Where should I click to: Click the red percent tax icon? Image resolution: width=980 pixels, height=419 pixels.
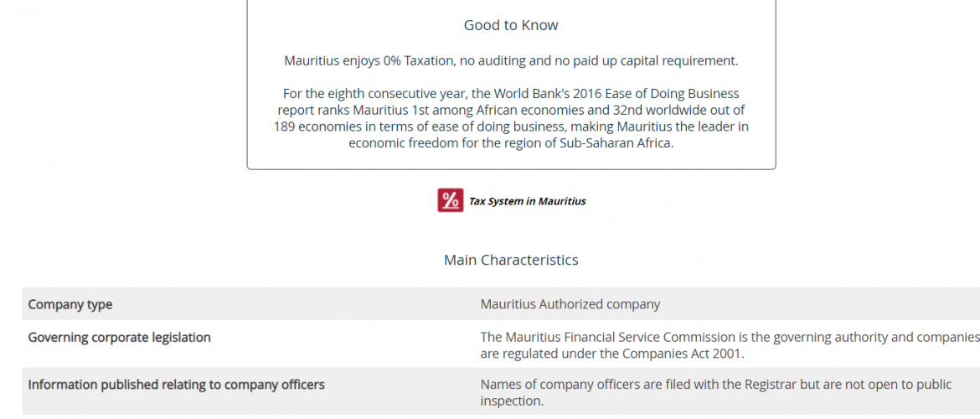tap(450, 200)
